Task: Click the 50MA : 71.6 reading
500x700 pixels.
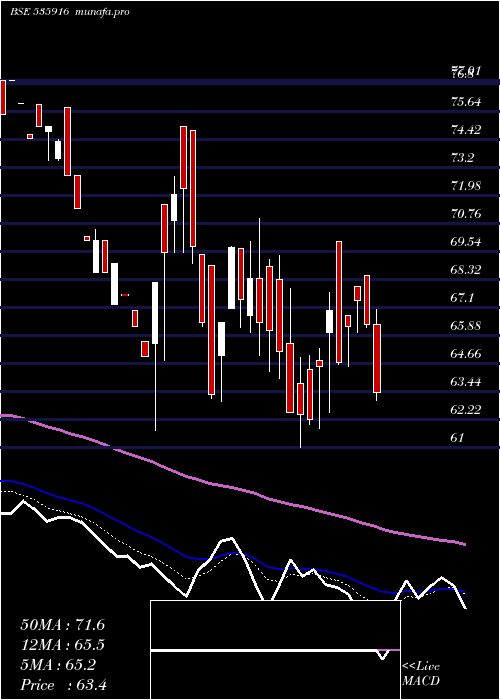Action: pos(62,625)
